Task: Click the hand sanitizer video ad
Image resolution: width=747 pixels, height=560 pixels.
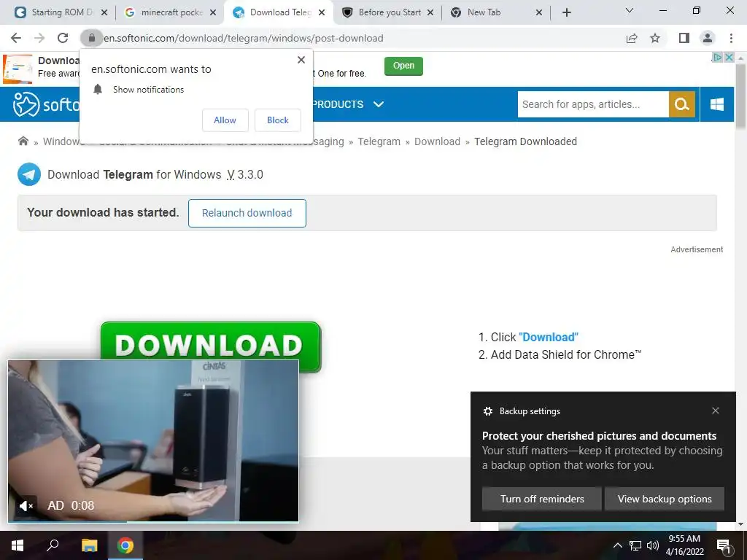Action: click(153, 440)
